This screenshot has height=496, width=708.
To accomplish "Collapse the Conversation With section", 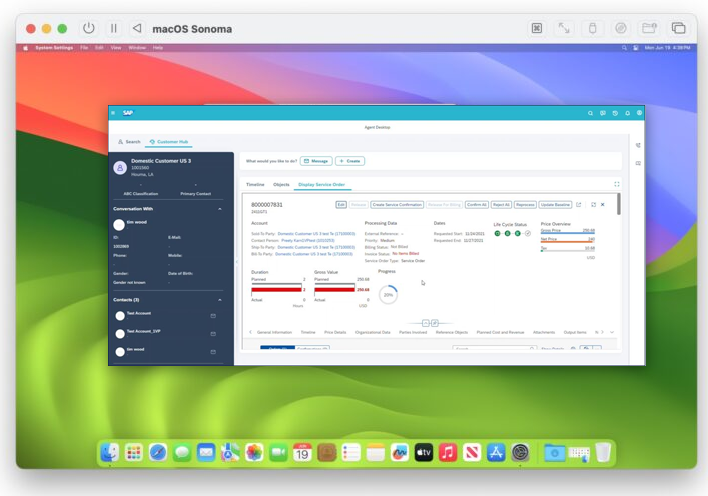I will 220,209.
